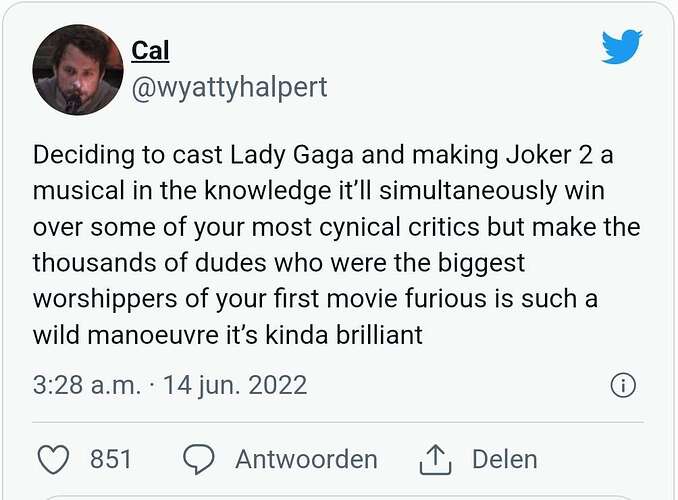Click the display name "Cal"

(x=150, y=50)
